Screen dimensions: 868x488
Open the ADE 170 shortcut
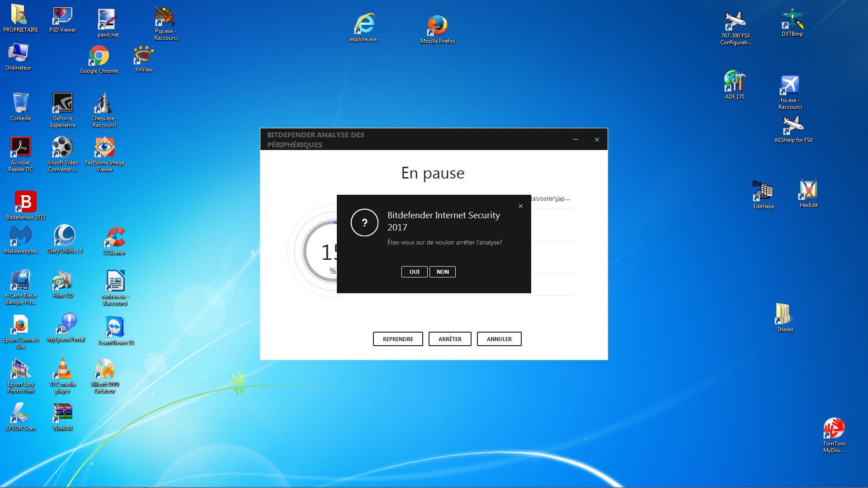[x=735, y=84]
